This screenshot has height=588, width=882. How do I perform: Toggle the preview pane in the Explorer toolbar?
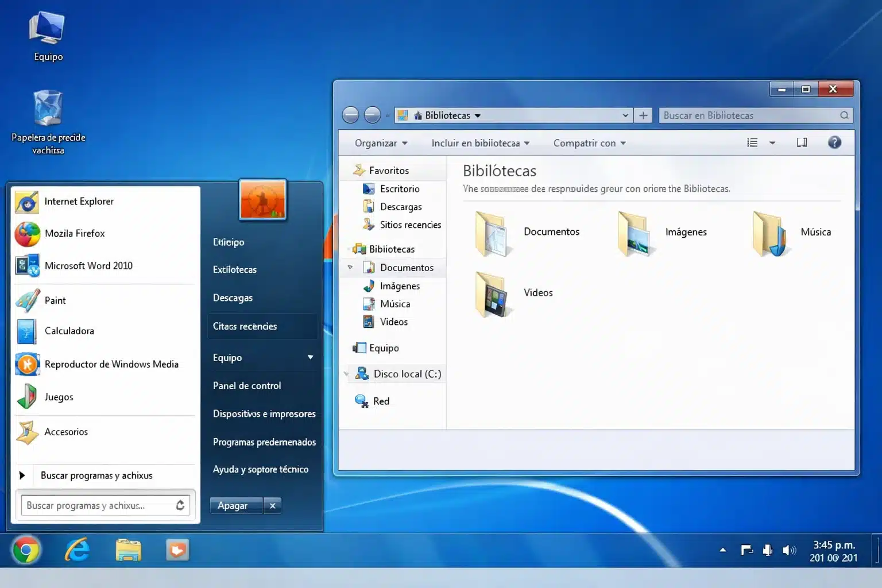[802, 142]
